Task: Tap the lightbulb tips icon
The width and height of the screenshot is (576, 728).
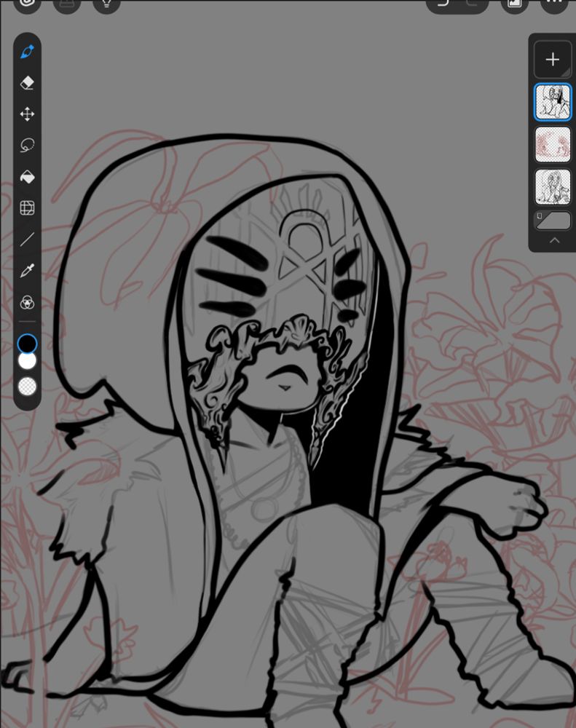Action: pyautogui.click(x=106, y=4)
